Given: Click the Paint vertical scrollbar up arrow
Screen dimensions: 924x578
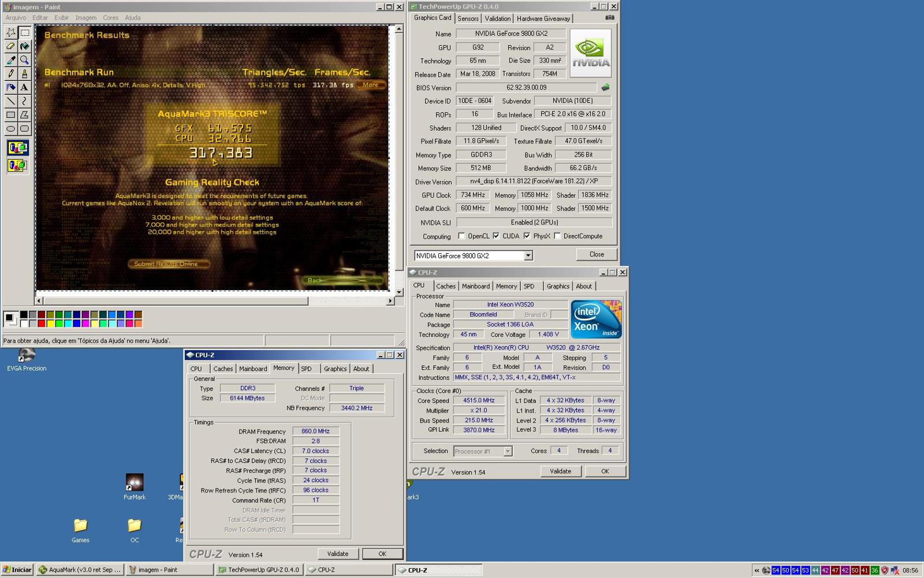Looking at the screenshot, I should [x=398, y=28].
